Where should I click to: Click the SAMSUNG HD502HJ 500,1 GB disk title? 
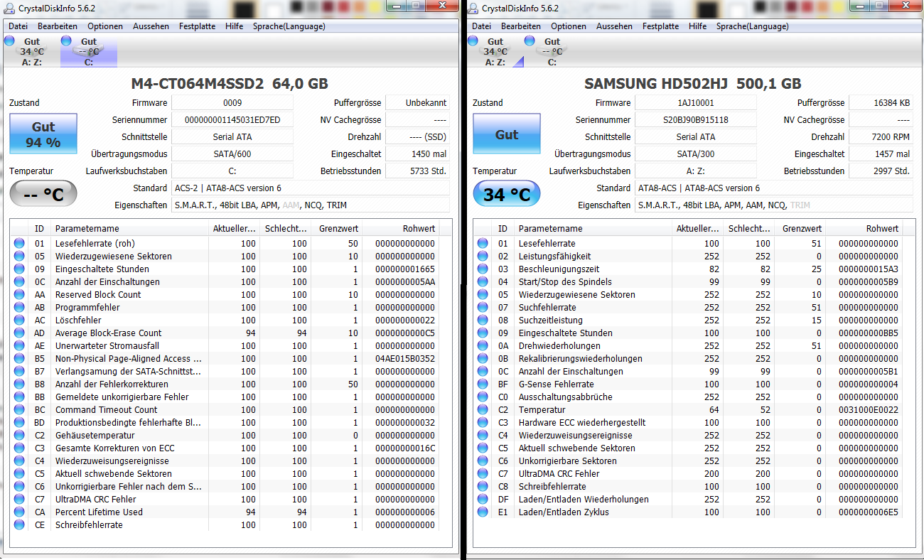point(693,83)
